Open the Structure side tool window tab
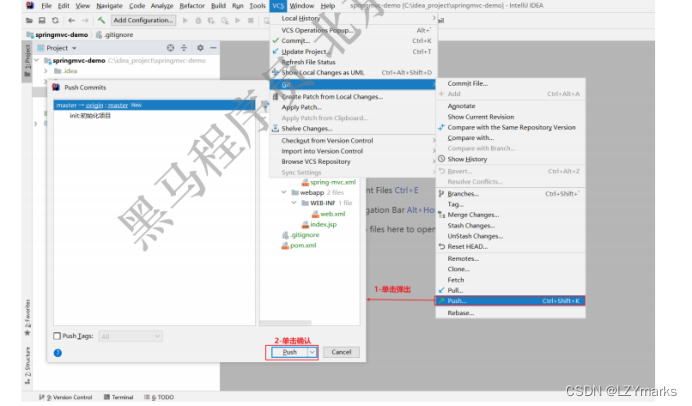The height and width of the screenshot is (406, 692). tap(27, 365)
